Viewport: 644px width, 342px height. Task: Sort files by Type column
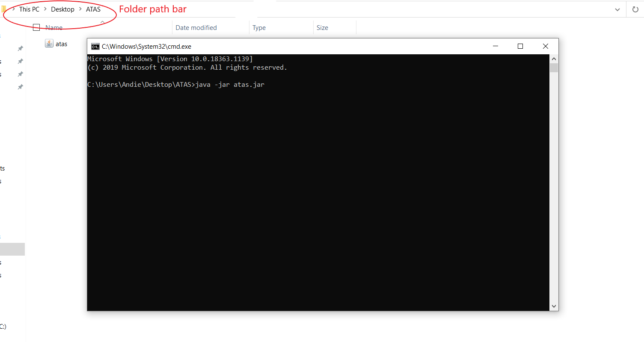259,27
